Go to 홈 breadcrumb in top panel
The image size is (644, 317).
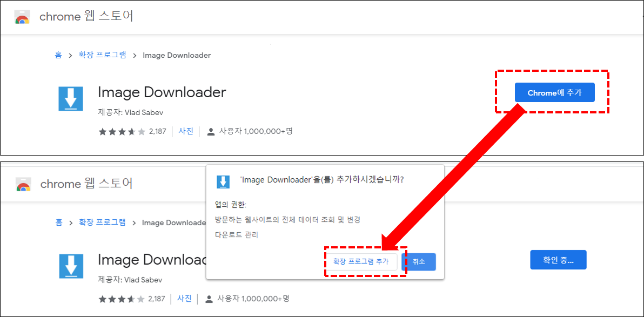[58, 55]
